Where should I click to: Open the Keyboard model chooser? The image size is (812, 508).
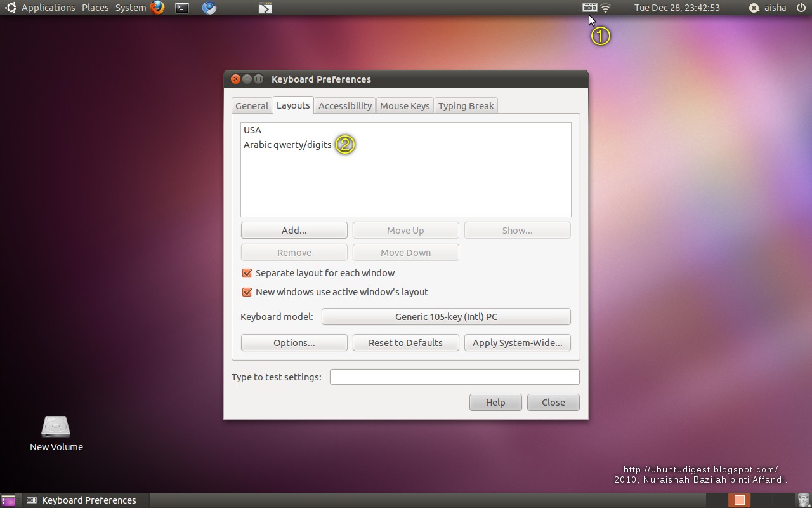point(447,316)
